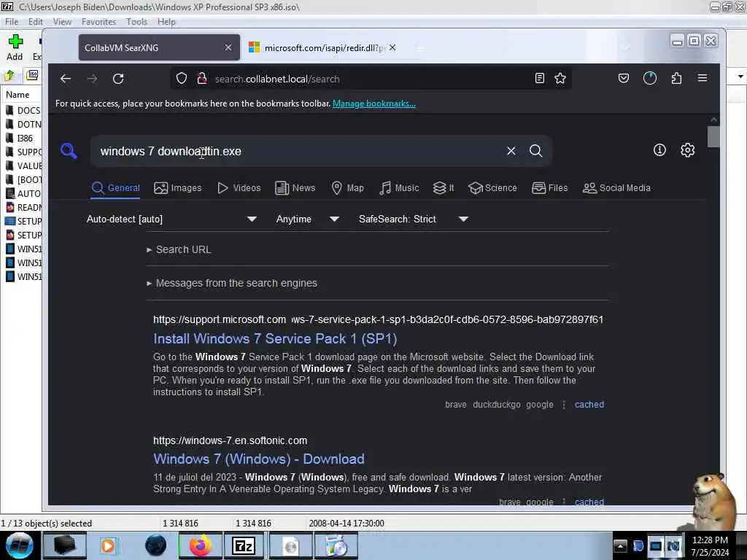This screenshot has height=560, width=747.
Task: Expand Messages from the search engines
Action: tap(232, 283)
